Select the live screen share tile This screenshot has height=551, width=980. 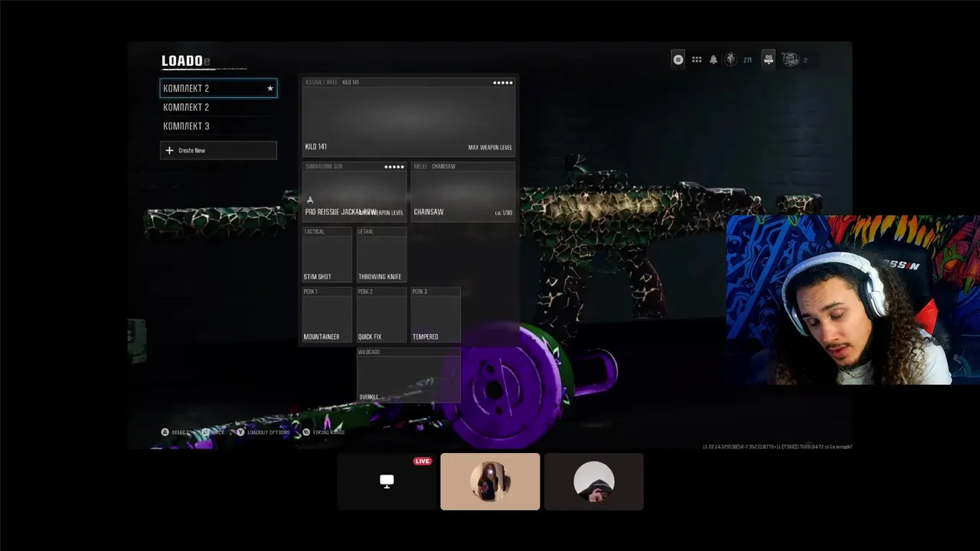(387, 481)
